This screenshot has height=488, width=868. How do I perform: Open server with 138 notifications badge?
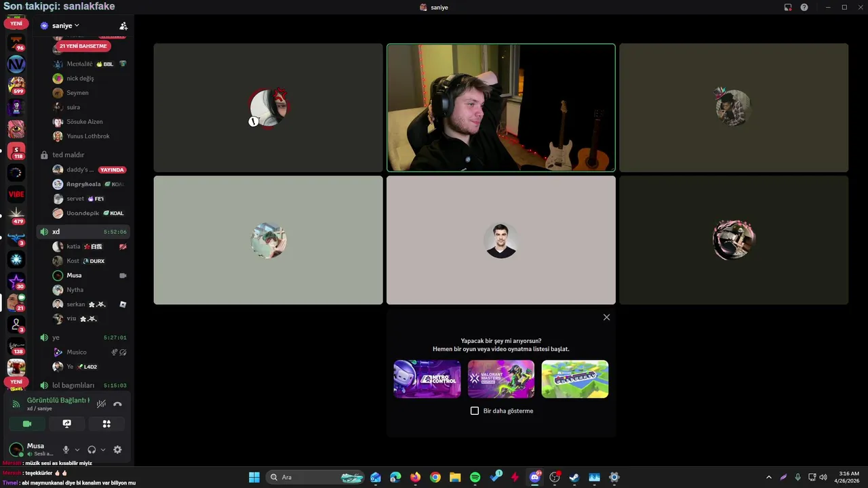pyautogui.click(x=16, y=346)
